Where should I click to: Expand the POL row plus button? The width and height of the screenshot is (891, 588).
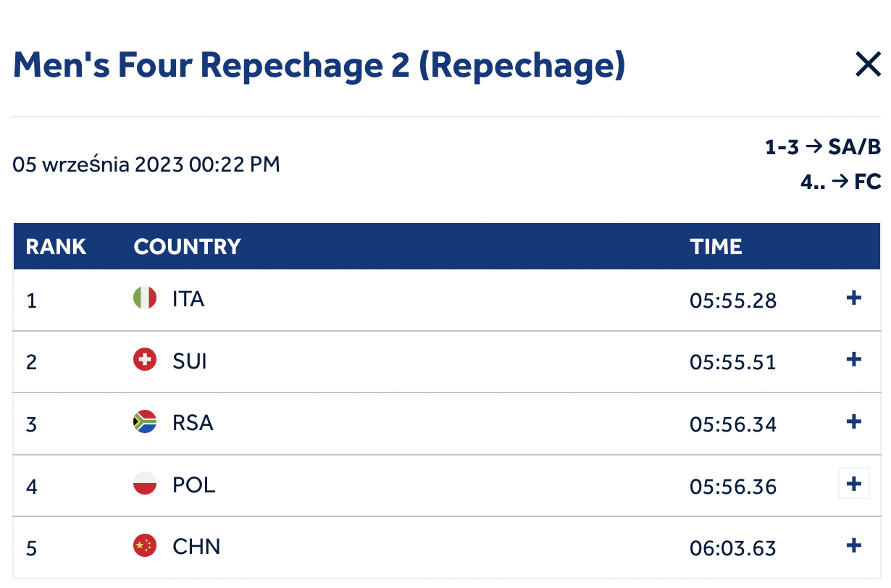click(x=854, y=483)
